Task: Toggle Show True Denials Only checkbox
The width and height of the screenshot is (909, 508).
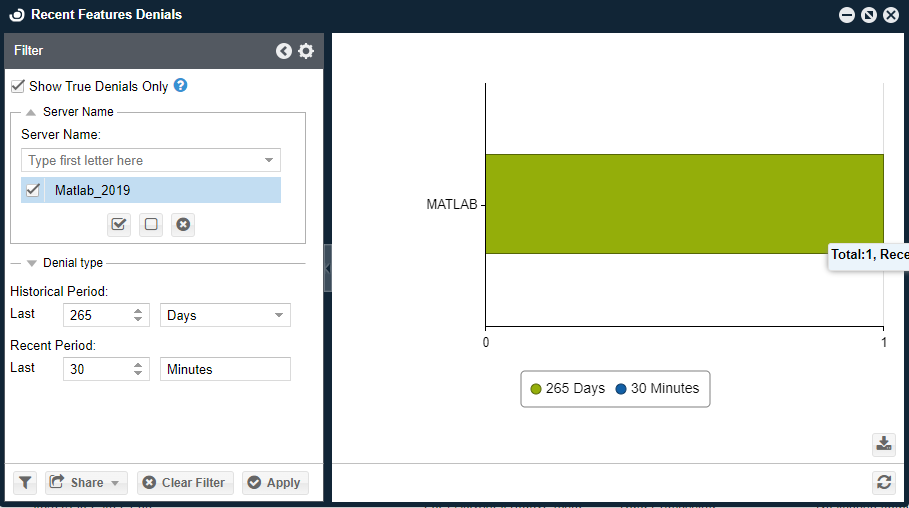Action: [17, 87]
